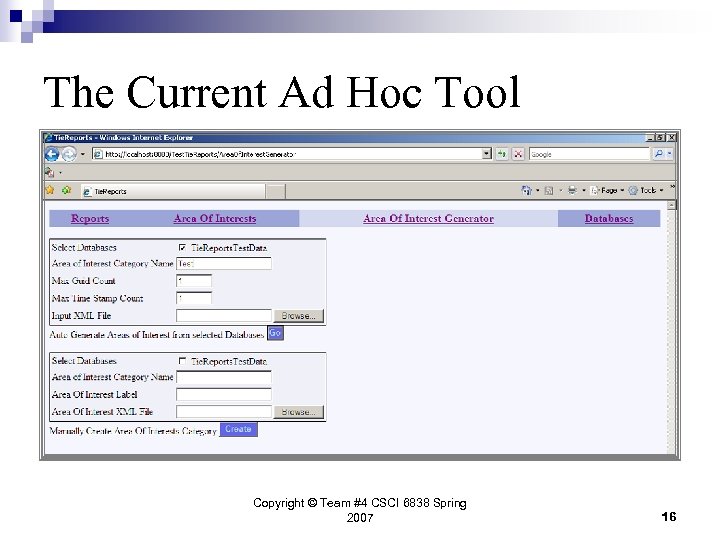720x540 pixels.
Task: Expand the toolbar overflow chevron
Action: [x=672, y=187]
